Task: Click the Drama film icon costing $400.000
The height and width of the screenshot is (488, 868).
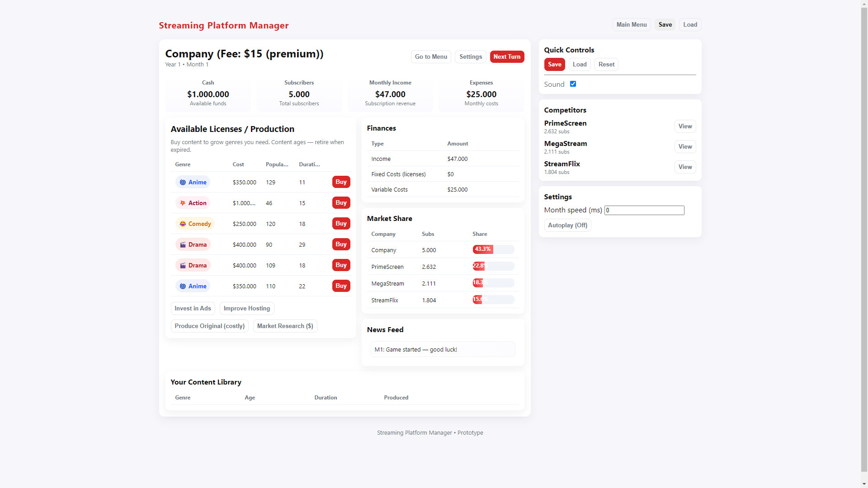Action: coord(182,244)
